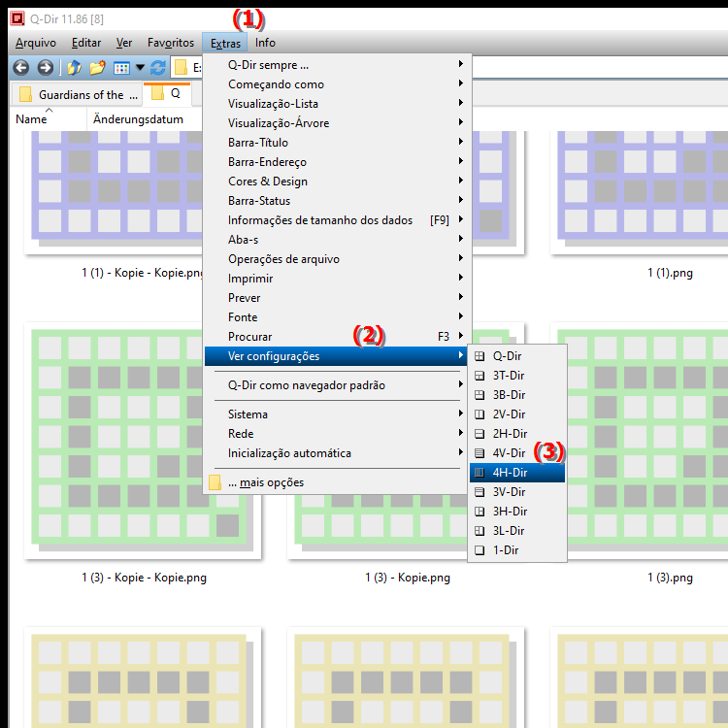Click the Refresh toolbar icon
Screen dimensions: 728x728
158,68
